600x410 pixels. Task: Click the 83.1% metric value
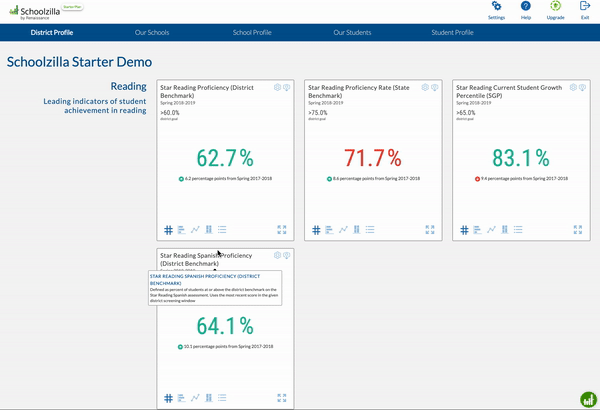click(521, 158)
